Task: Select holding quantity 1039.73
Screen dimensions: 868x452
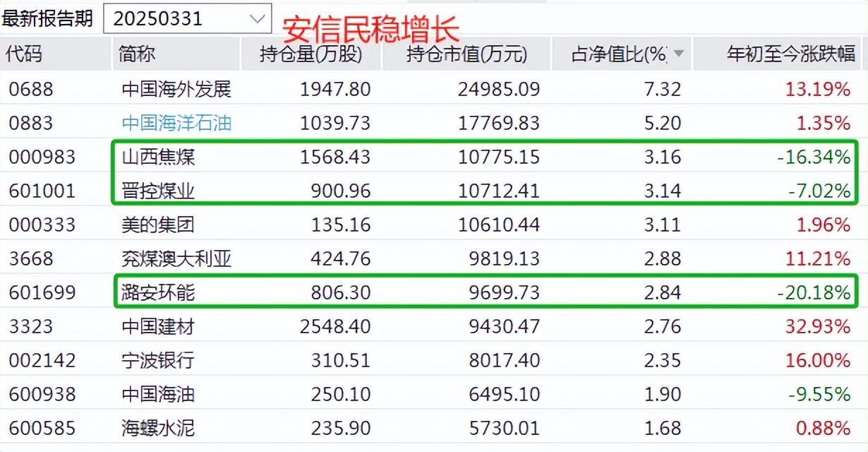Action: point(335,123)
